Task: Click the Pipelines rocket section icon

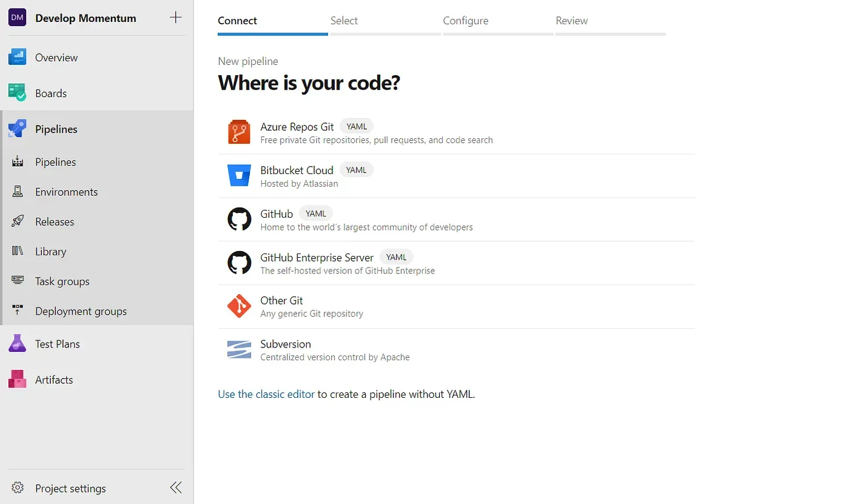Action: click(x=17, y=129)
